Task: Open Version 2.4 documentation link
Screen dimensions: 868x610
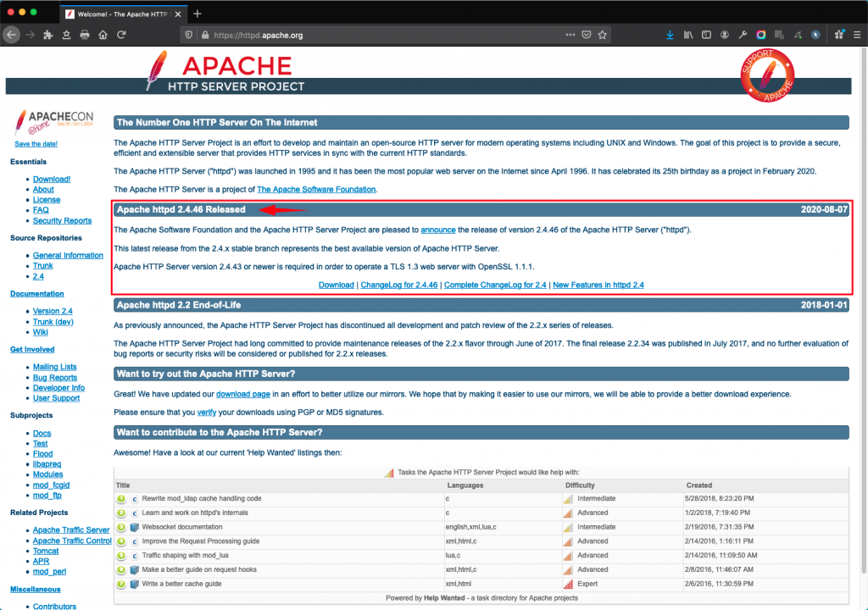Action: 53,311
